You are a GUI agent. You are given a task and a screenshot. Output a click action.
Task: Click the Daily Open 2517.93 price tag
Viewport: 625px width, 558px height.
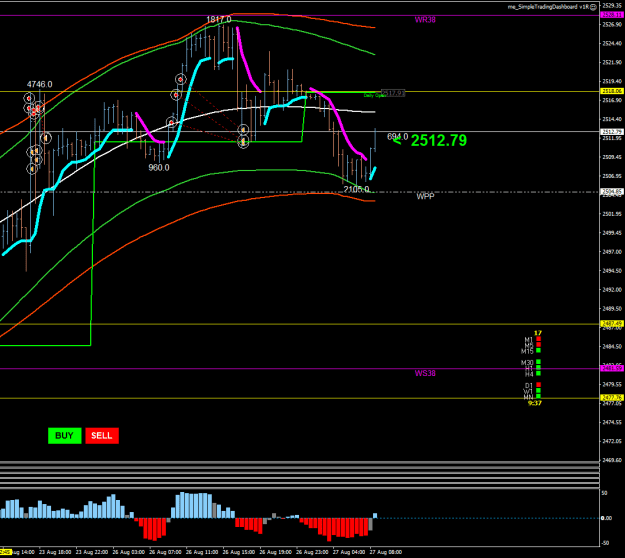pos(393,94)
